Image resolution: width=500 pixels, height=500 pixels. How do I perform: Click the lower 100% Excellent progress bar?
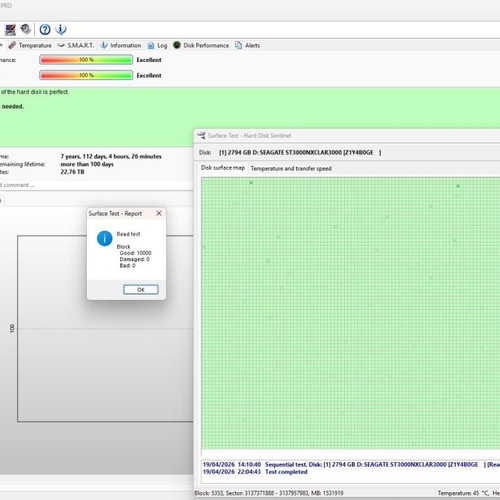pos(86,75)
